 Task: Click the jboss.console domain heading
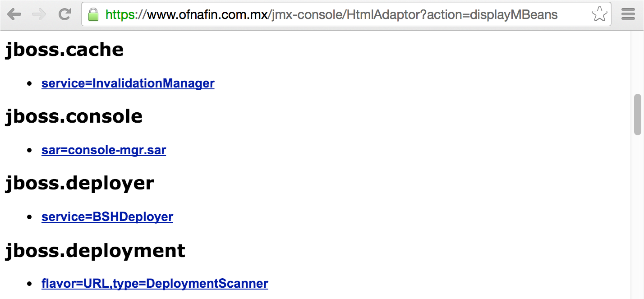coord(74,116)
